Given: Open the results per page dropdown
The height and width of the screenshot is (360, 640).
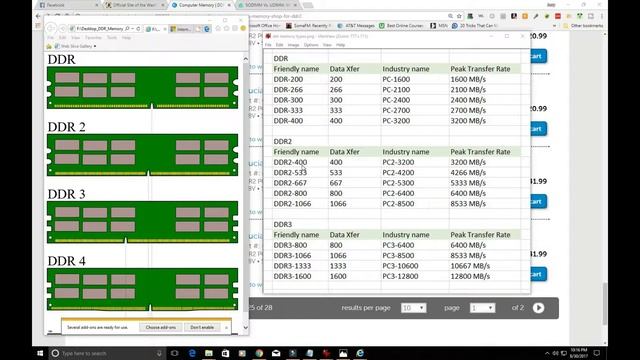Looking at the screenshot, I should [x=413, y=308].
